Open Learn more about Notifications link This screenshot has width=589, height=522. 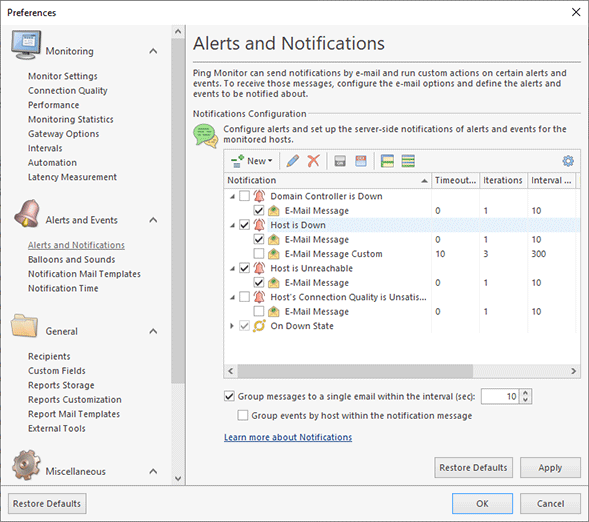288,437
